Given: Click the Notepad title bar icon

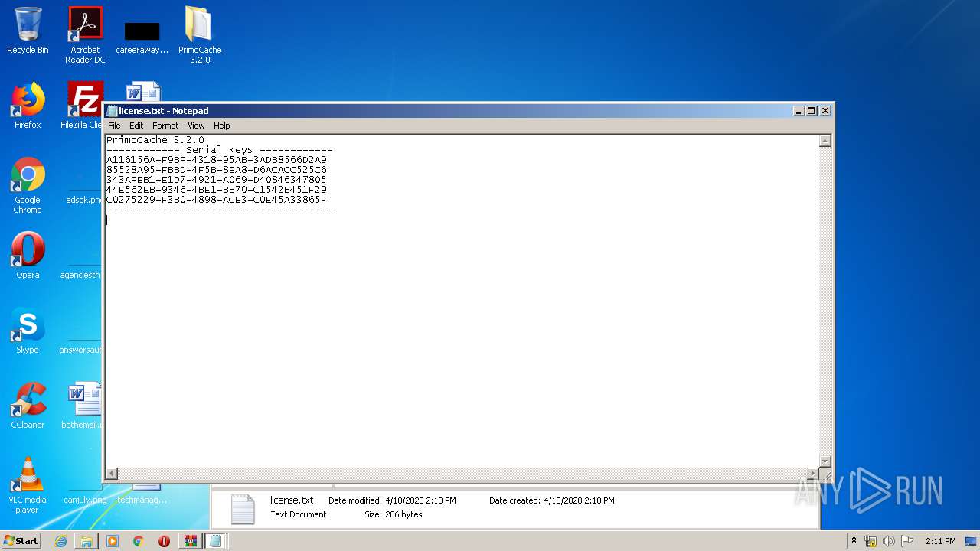Looking at the screenshot, I should [x=112, y=111].
